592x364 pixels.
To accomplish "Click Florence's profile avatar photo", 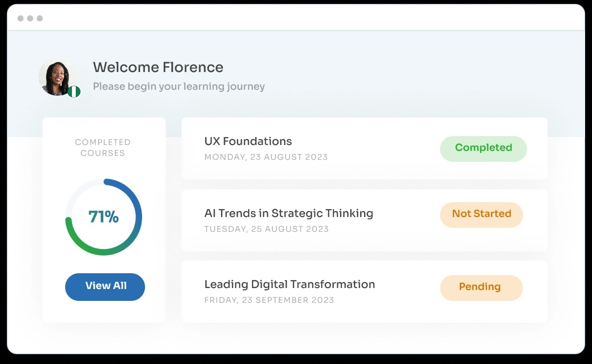I will tap(56, 77).
